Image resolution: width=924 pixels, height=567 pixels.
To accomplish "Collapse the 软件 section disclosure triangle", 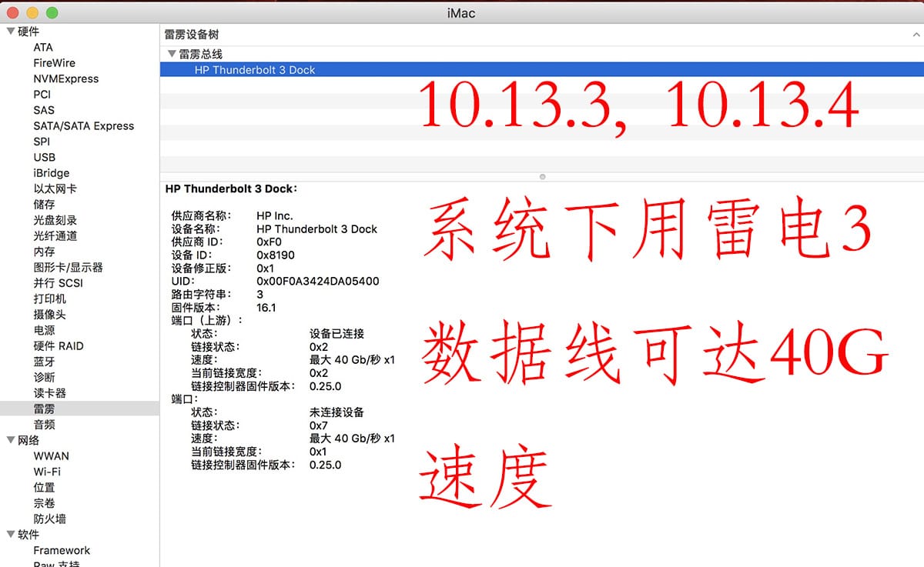I will 10,535.
